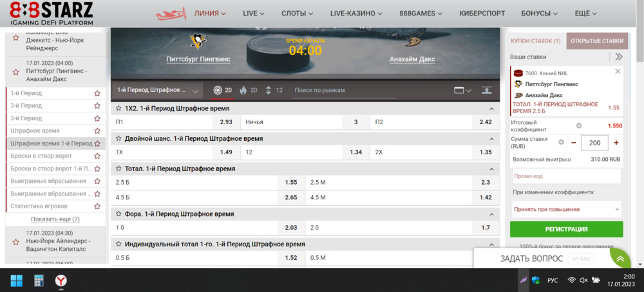
Task: Open the КИБЕРСПОРТ section
Action: [x=482, y=14]
